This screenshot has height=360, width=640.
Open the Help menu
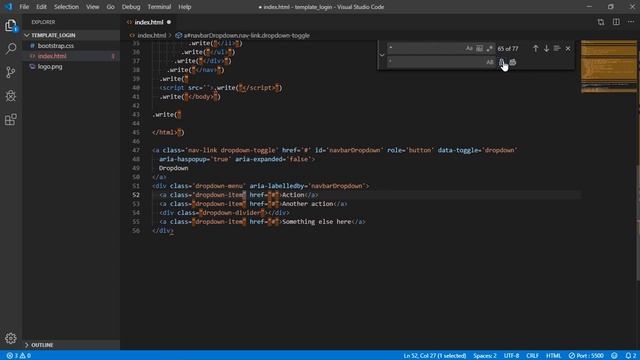coord(184,7)
